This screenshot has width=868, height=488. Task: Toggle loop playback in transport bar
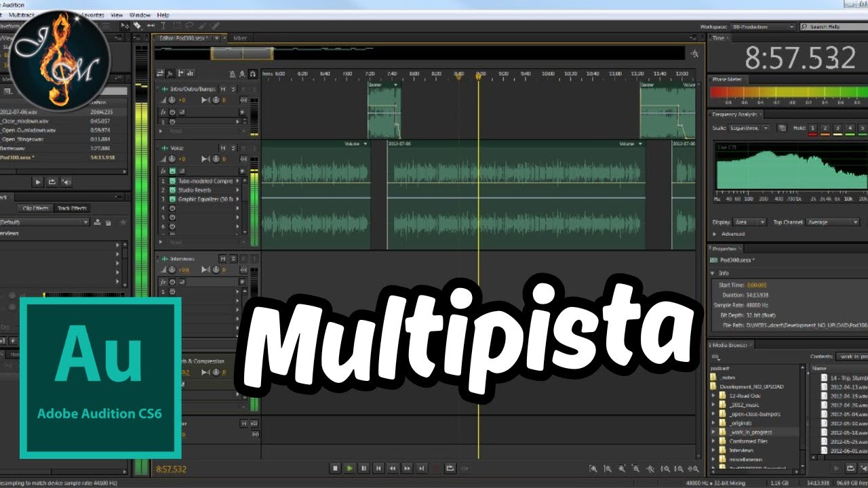click(x=450, y=468)
